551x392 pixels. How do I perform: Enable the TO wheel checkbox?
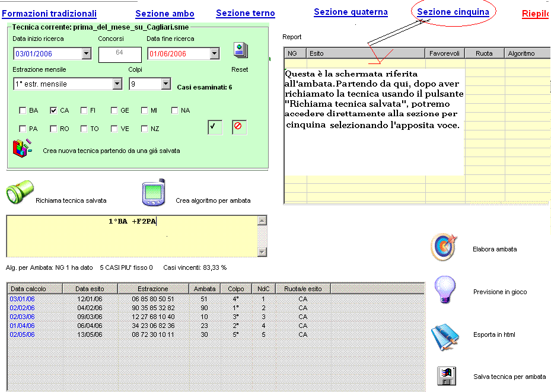pos(84,129)
